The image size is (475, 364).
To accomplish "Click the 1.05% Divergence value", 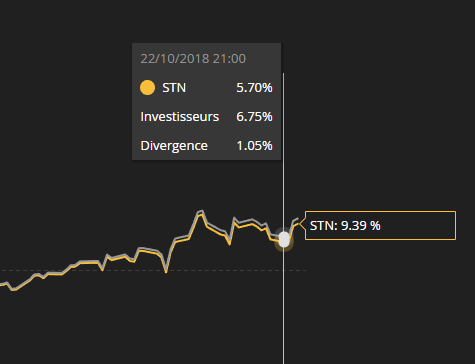I will point(254,146).
